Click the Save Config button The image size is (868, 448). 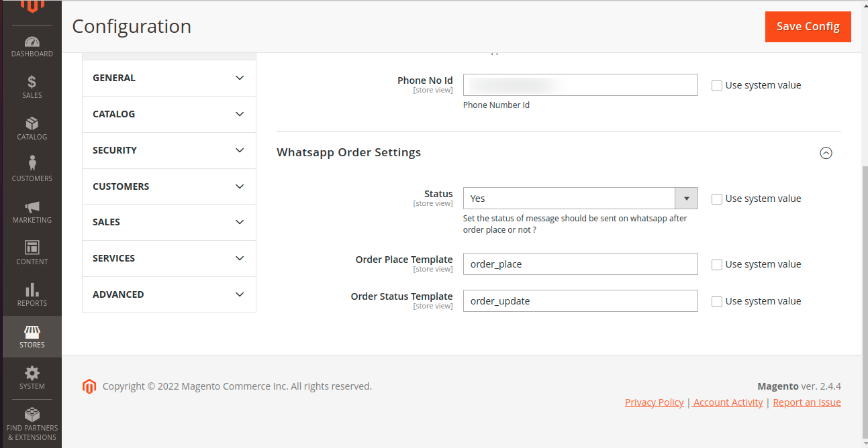pyautogui.click(x=808, y=26)
